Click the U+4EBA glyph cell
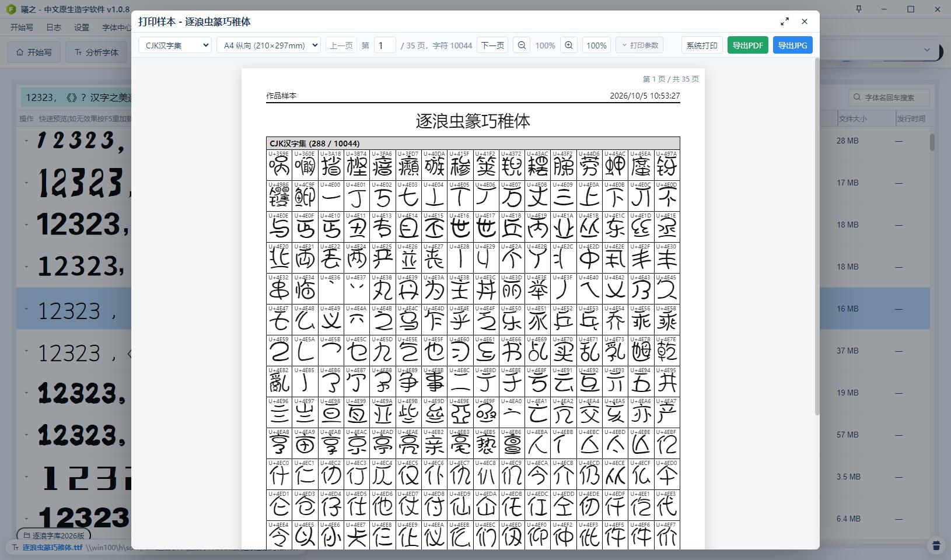The image size is (951, 560). pyautogui.click(x=537, y=443)
